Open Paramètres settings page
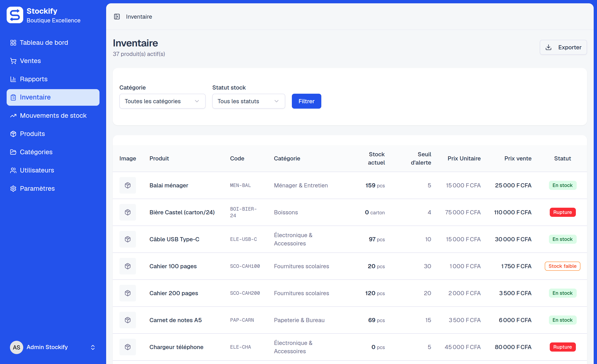This screenshot has height=364, width=597. [53, 189]
